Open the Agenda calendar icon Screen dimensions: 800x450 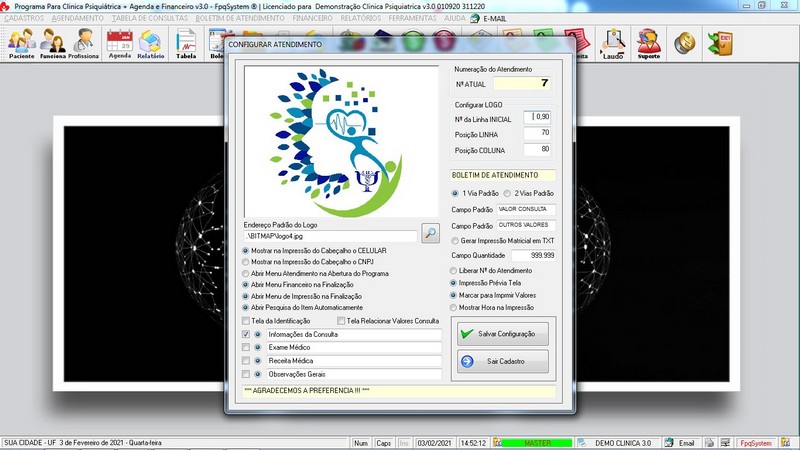(x=120, y=43)
